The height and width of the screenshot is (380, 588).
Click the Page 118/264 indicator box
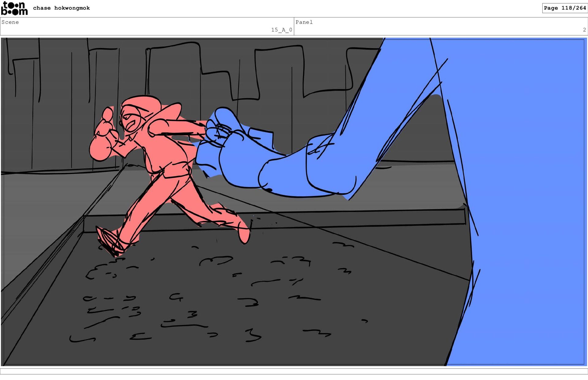pos(564,8)
